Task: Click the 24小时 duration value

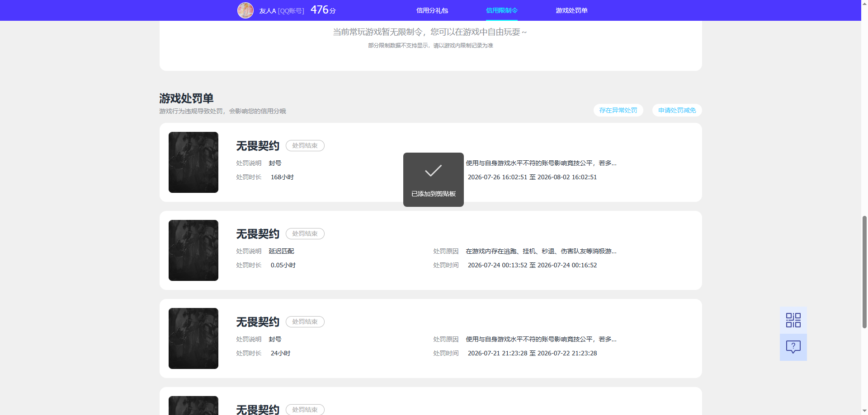Action: coord(280,353)
